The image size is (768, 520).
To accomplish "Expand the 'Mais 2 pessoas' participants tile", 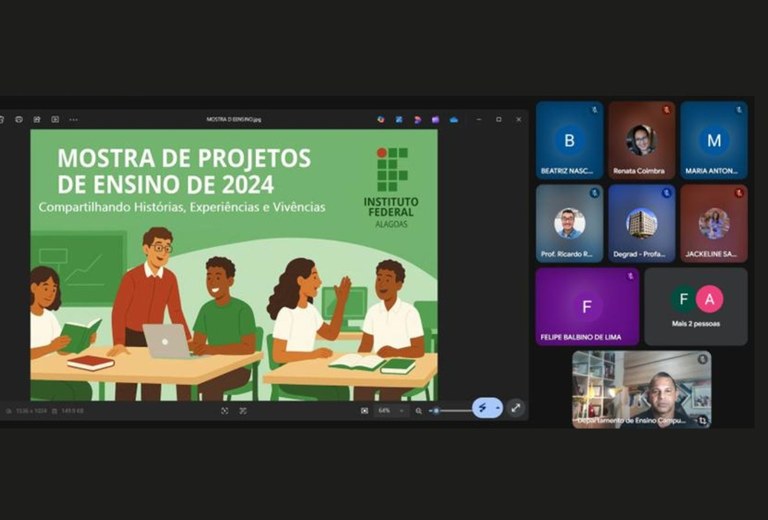I will (x=695, y=306).
